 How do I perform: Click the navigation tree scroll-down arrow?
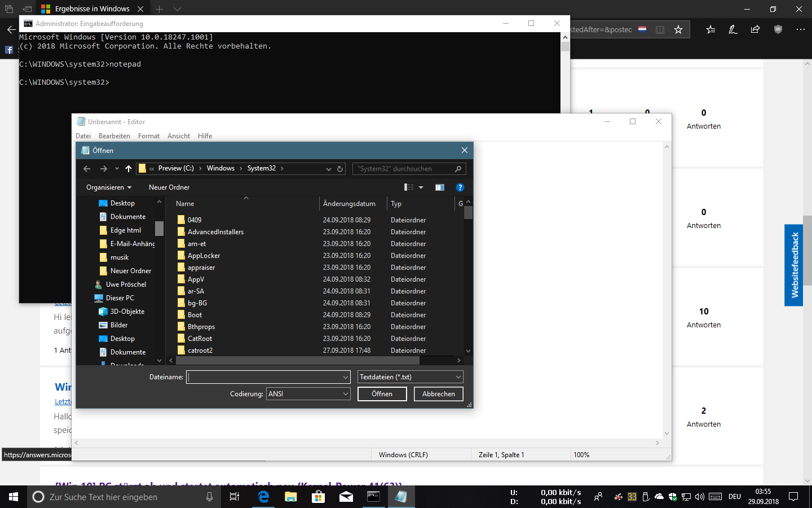pyautogui.click(x=159, y=361)
